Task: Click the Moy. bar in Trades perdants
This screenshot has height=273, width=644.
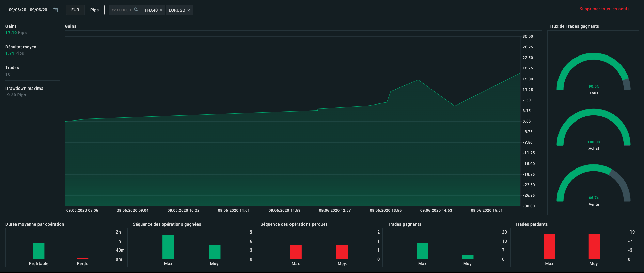Action: pyautogui.click(x=594, y=246)
